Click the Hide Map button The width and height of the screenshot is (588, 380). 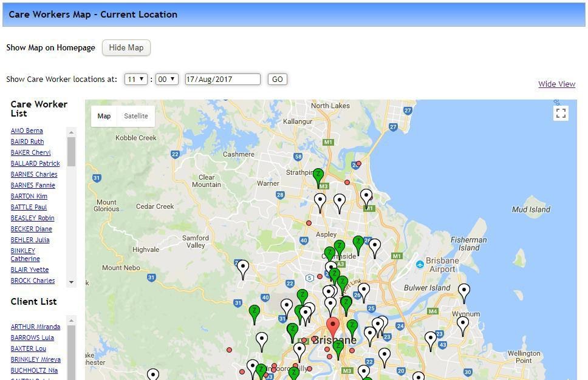pyautogui.click(x=126, y=47)
